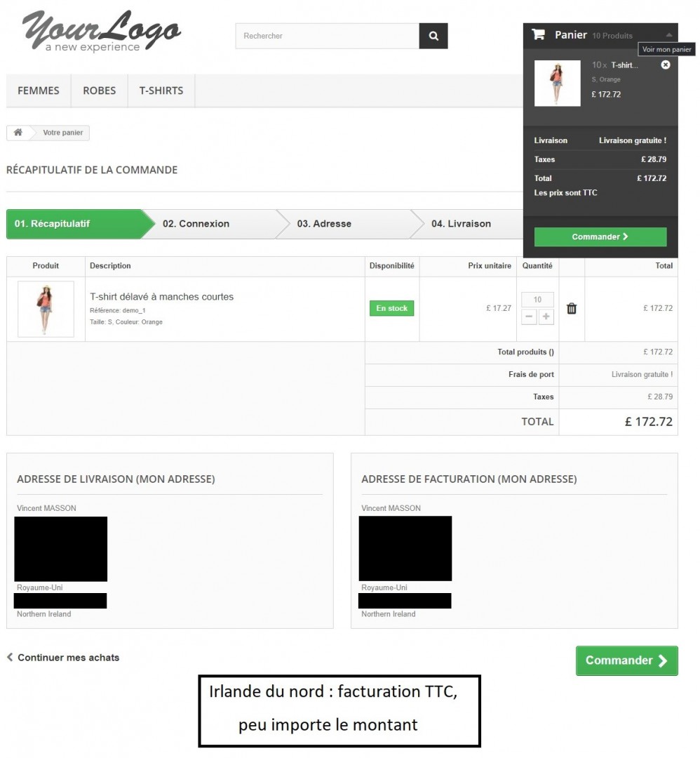Remove T-shirt from cart dropdown
700x758 pixels.
[x=665, y=65]
